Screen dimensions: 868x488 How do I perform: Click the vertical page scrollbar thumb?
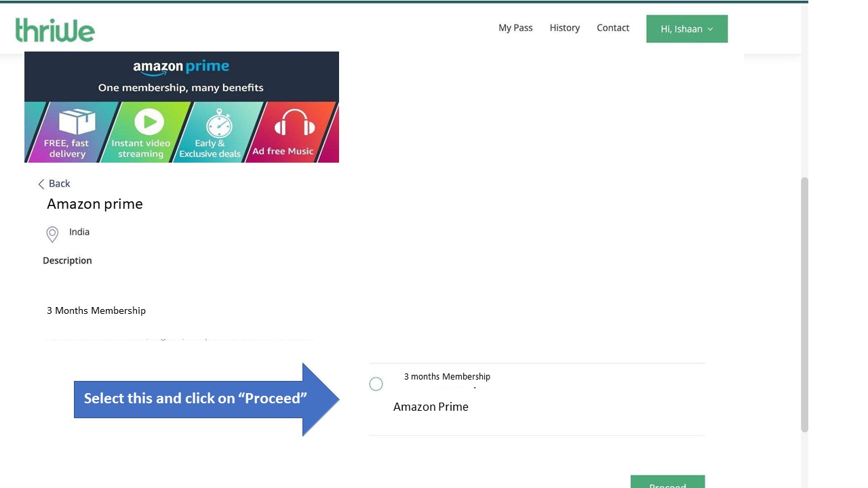804,305
